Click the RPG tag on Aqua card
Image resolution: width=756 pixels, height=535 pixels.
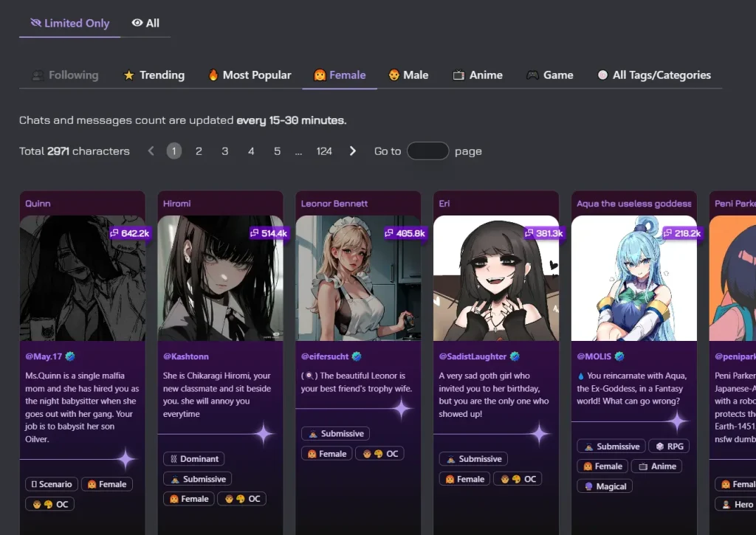(669, 446)
